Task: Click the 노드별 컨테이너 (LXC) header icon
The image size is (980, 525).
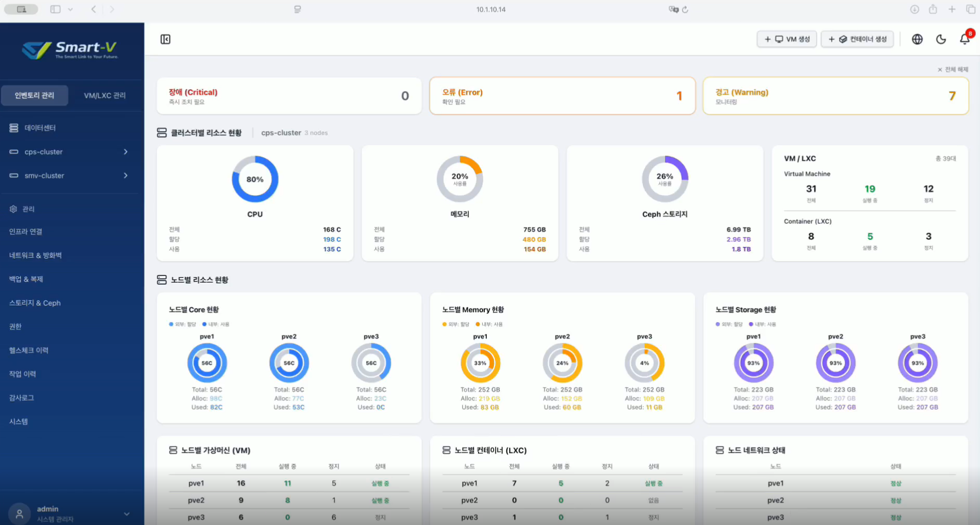Action: click(x=446, y=450)
